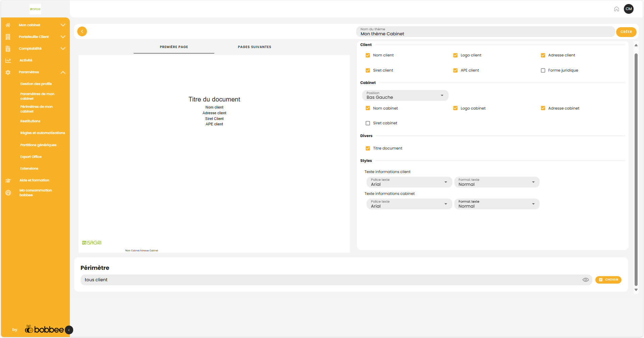Open the CM user avatar menu

click(629, 9)
